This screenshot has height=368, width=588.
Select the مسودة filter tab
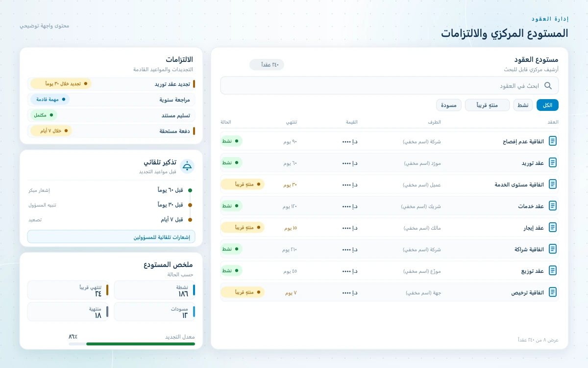click(449, 105)
